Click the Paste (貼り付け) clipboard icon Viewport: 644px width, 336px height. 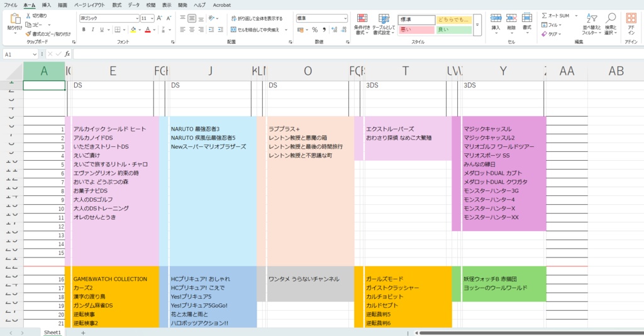click(15, 19)
